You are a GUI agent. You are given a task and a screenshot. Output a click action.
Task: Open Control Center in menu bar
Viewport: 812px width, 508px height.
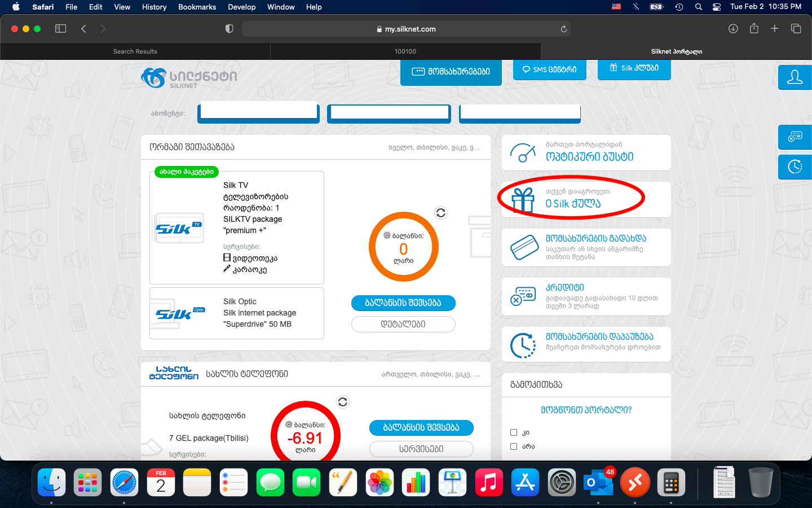[x=717, y=7]
